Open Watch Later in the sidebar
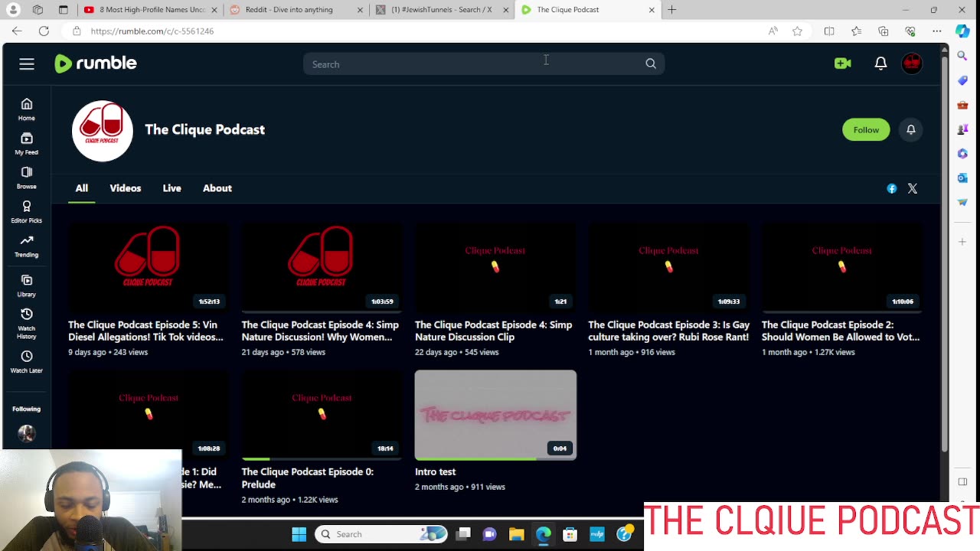 (27, 362)
